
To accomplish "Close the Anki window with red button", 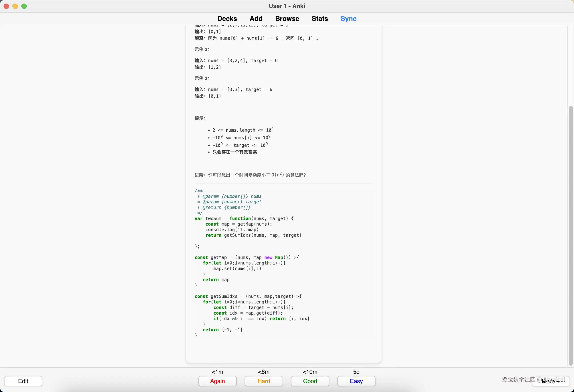I will (6, 6).
